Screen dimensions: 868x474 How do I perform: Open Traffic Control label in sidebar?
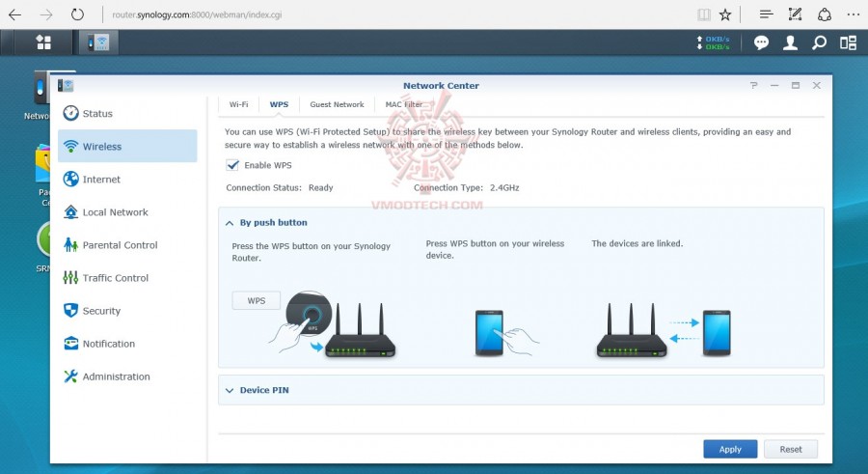(x=115, y=278)
